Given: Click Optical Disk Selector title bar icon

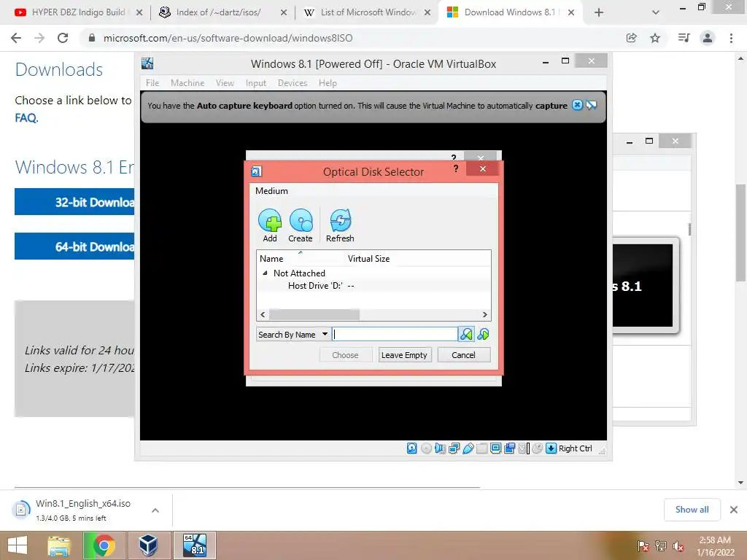Looking at the screenshot, I should pos(256,171).
